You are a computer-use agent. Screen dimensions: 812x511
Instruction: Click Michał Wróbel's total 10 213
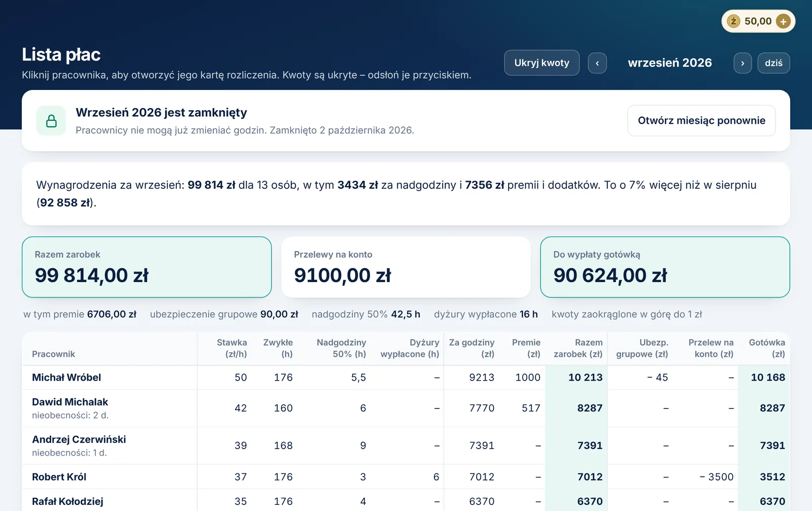[585, 378]
